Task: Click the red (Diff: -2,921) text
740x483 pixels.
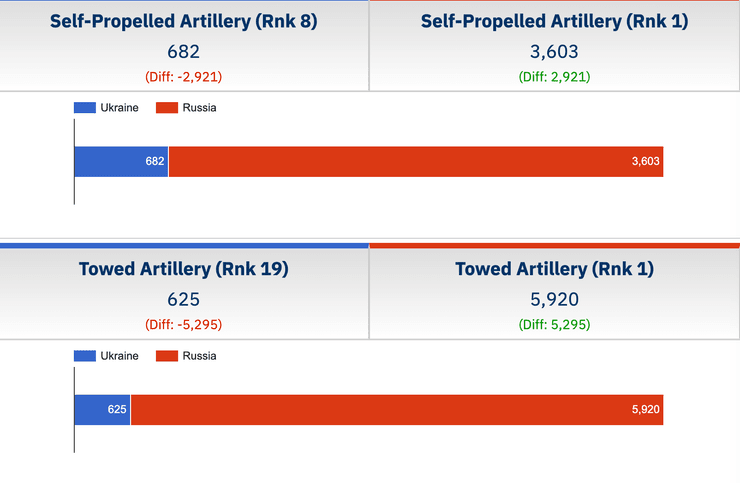Action: 184,76
